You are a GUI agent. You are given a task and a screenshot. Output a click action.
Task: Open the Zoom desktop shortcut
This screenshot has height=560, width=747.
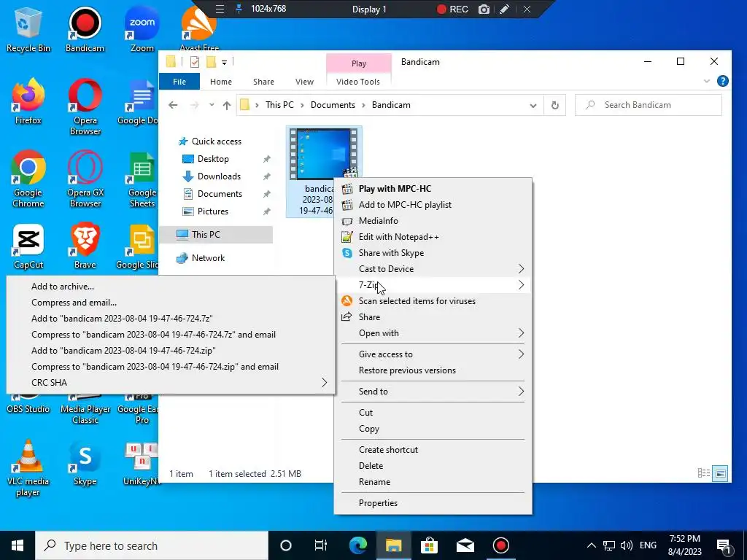(142, 28)
